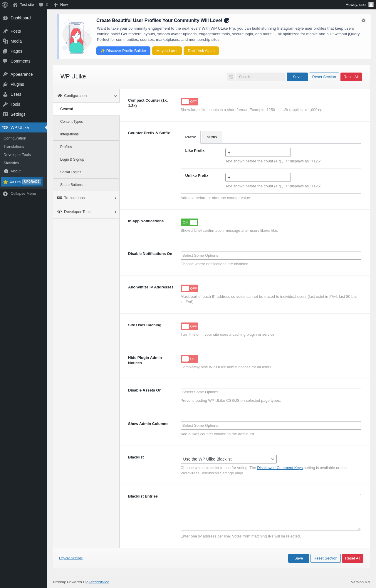The width and height of the screenshot is (376, 588).
Task: Click the Maybe Later button
Action: coord(167,51)
